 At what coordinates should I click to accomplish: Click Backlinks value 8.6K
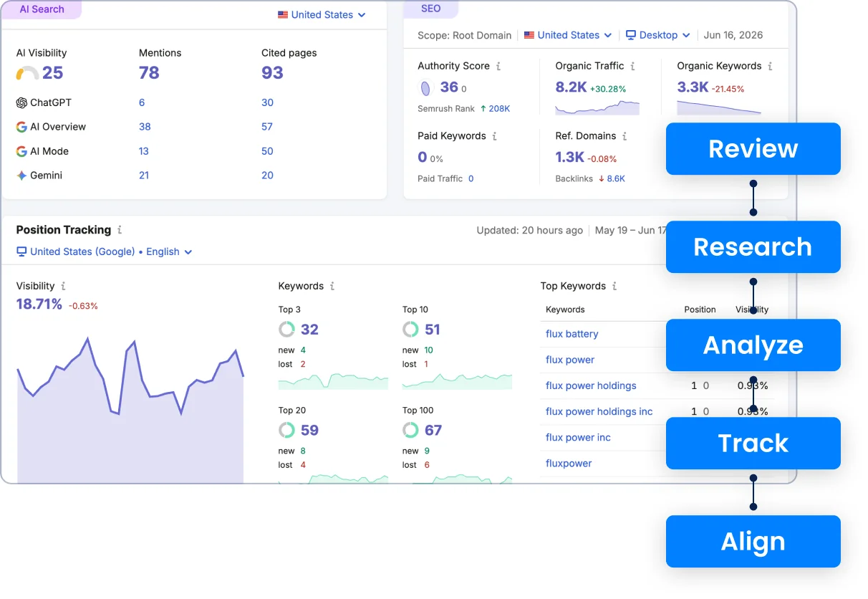click(x=616, y=179)
